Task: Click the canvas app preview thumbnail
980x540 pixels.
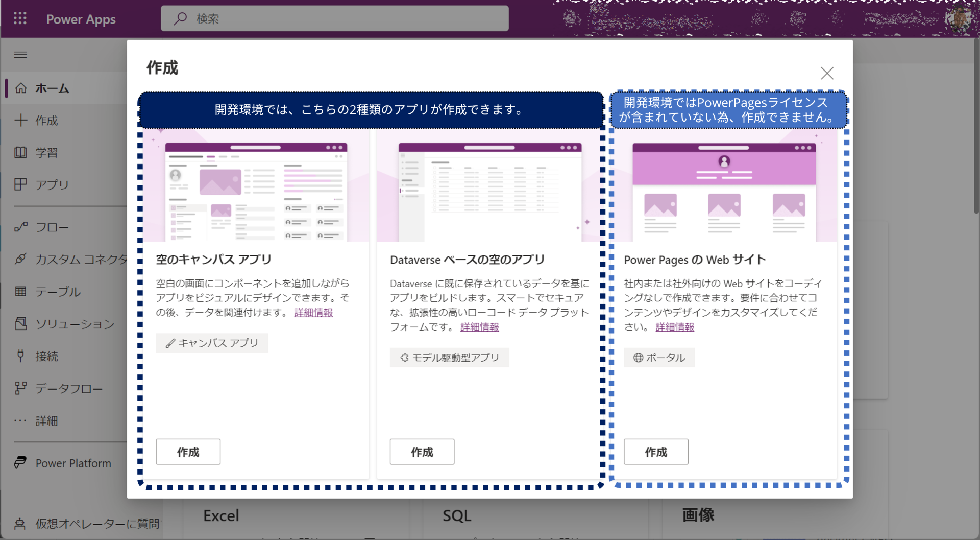Action: (x=256, y=185)
